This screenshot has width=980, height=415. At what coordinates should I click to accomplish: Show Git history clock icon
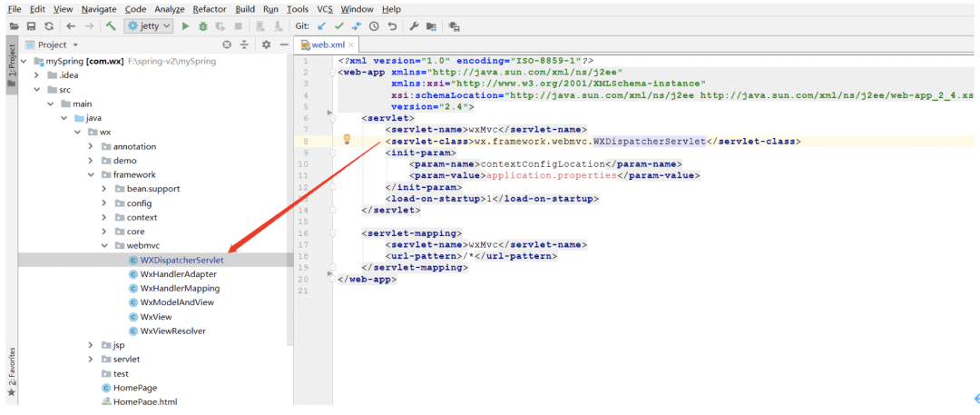click(x=374, y=26)
